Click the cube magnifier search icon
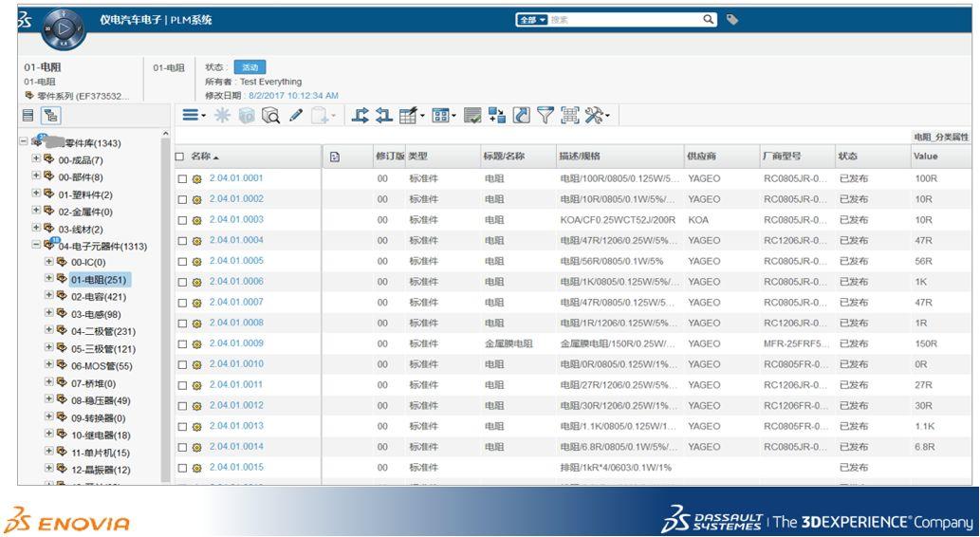 point(270,116)
